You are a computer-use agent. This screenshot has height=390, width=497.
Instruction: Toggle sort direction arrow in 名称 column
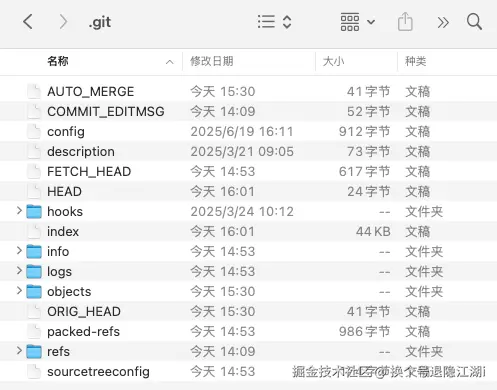pyautogui.click(x=170, y=62)
